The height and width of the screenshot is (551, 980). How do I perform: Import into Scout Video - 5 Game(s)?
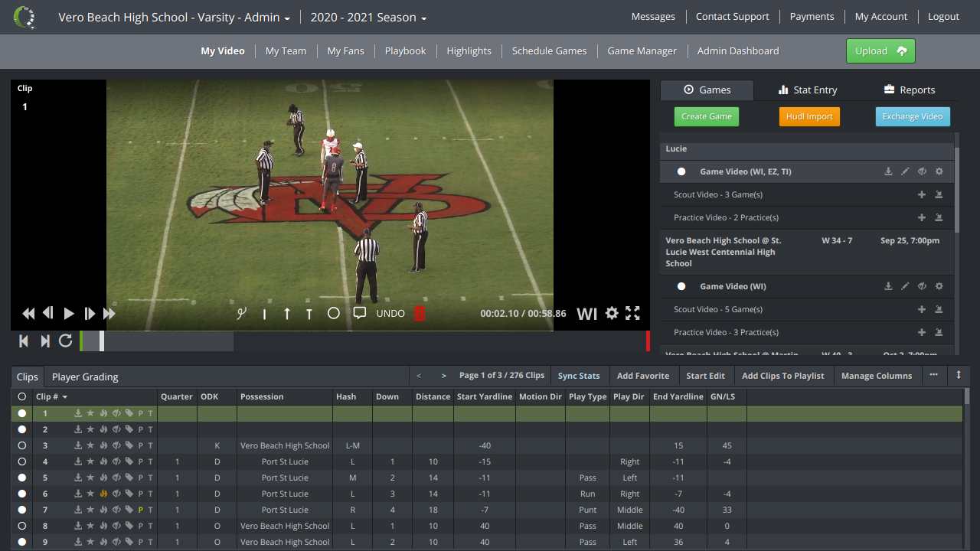tap(939, 309)
